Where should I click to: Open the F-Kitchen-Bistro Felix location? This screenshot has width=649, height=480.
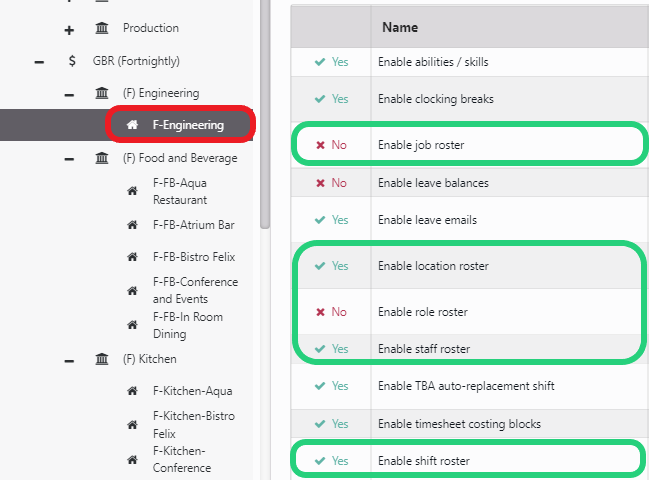(194, 425)
